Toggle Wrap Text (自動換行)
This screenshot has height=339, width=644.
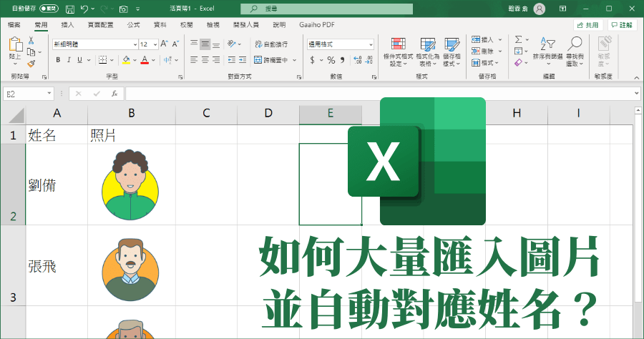coord(271,44)
